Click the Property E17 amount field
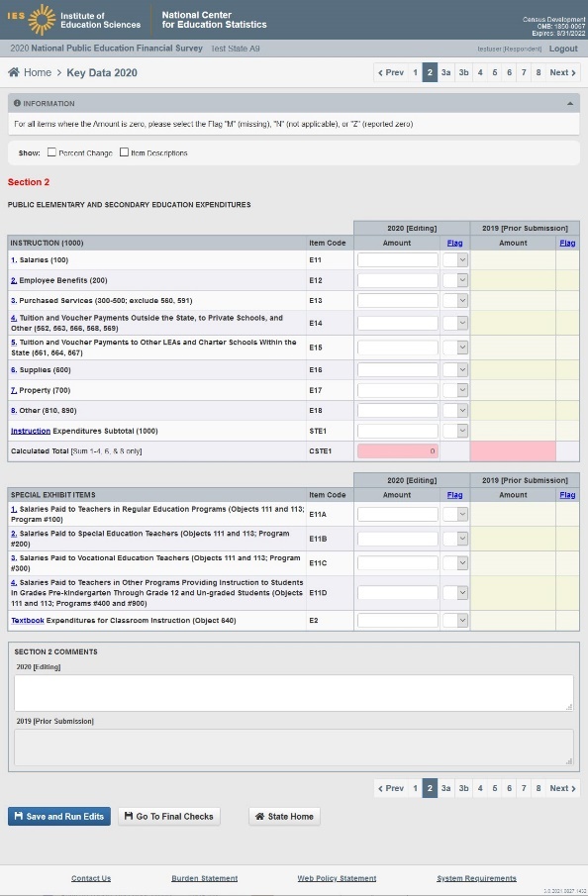The image size is (588, 896). 398,390
